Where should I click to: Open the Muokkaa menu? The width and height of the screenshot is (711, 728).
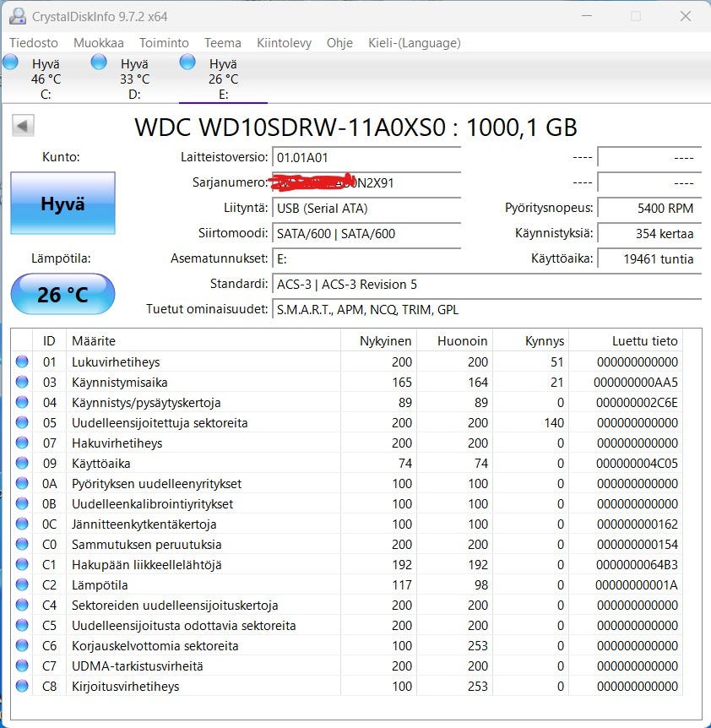[x=99, y=43]
